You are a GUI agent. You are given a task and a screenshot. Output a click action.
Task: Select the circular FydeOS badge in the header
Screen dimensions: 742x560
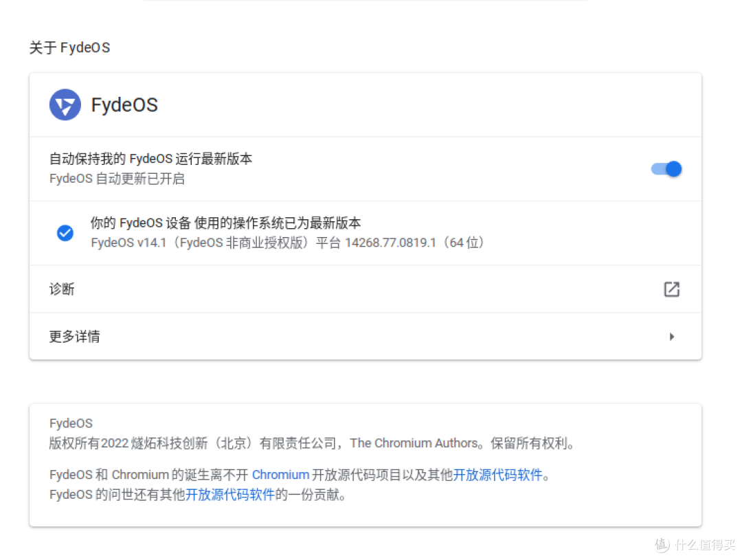tap(65, 104)
